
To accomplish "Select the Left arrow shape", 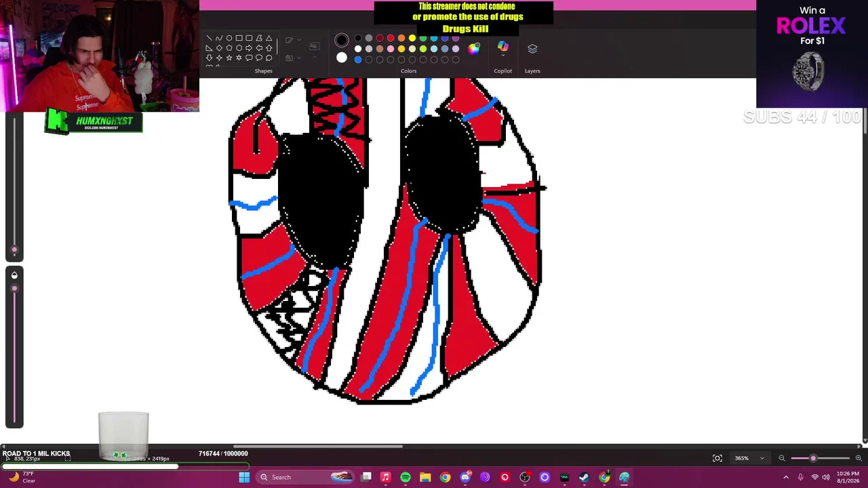I will pos(259,48).
